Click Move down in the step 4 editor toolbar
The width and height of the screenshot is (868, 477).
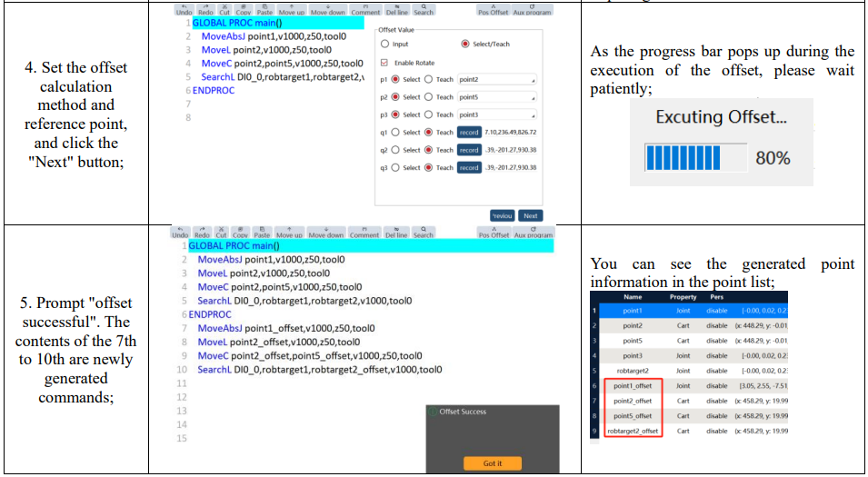tap(328, 9)
